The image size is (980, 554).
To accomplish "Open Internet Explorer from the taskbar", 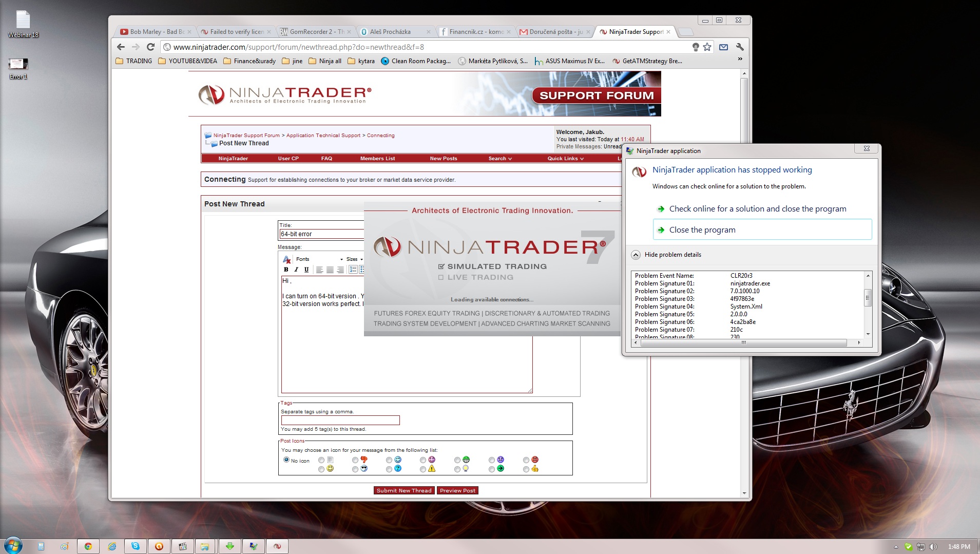I will 112,546.
